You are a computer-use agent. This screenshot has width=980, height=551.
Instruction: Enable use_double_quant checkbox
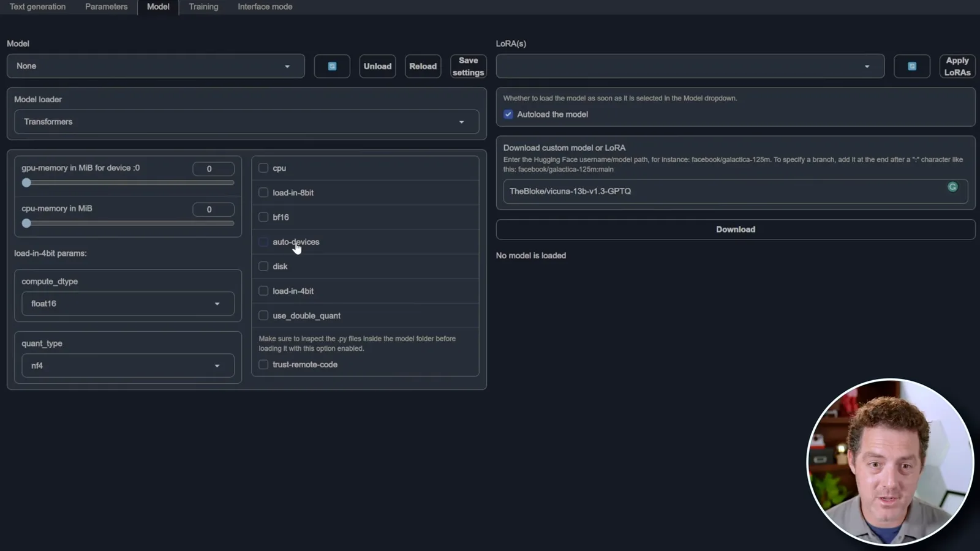pyautogui.click(x=263, y=315)
